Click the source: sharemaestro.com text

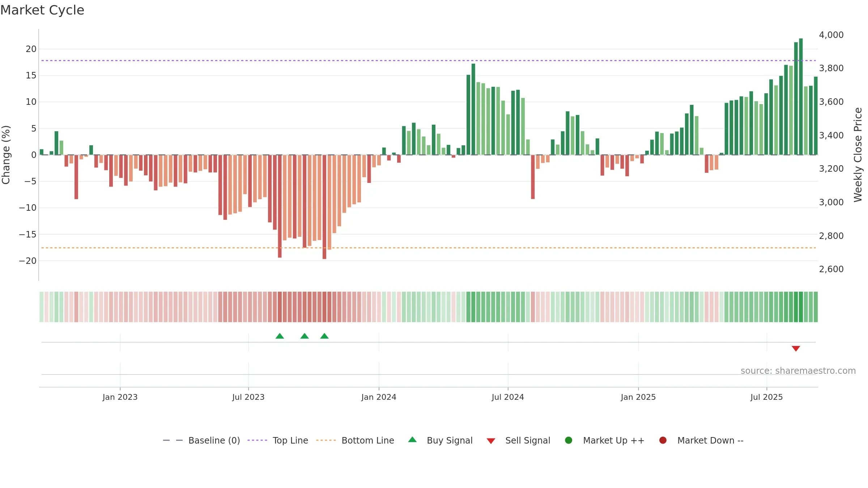click(x=798, y=371)
